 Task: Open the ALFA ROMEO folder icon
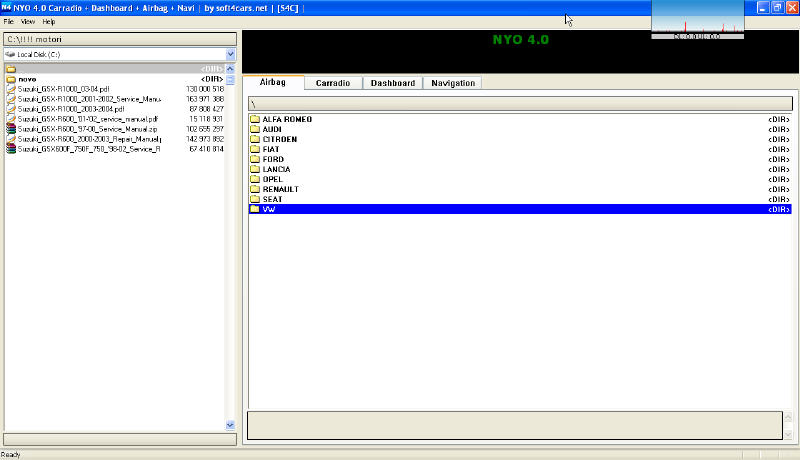click(x=254, y=119)
